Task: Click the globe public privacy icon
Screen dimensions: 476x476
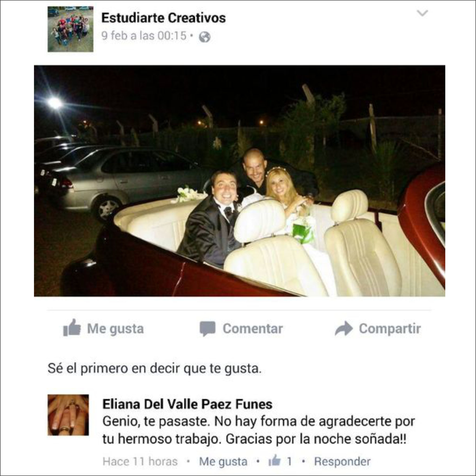Action: pyautogui.click(x=205, y=37)
